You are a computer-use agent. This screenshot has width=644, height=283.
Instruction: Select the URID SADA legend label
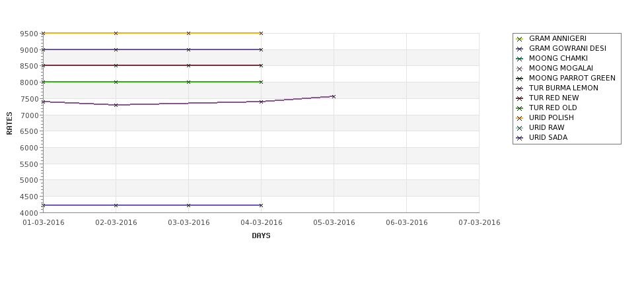[x=548, y=137]
